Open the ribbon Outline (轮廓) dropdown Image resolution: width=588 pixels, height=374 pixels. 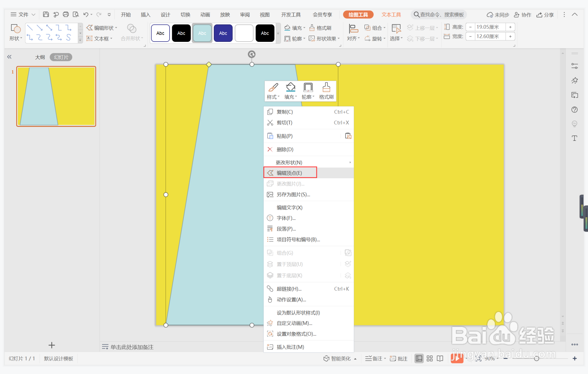click(x=295, y=39)
